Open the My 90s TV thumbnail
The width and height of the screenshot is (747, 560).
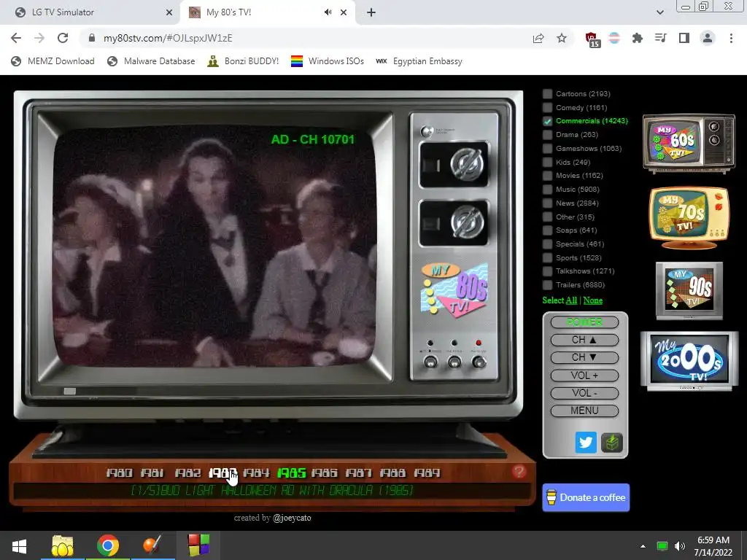click(689, 290)
